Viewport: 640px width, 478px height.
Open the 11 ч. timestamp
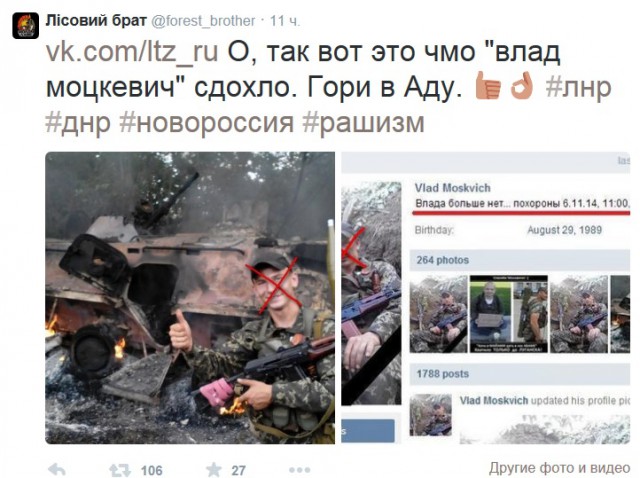click(285, 21)
